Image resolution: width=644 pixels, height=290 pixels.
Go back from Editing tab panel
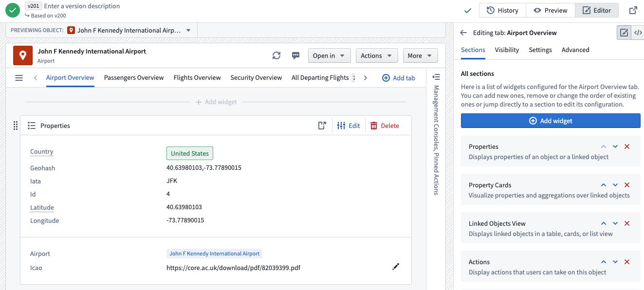point(463,33)
